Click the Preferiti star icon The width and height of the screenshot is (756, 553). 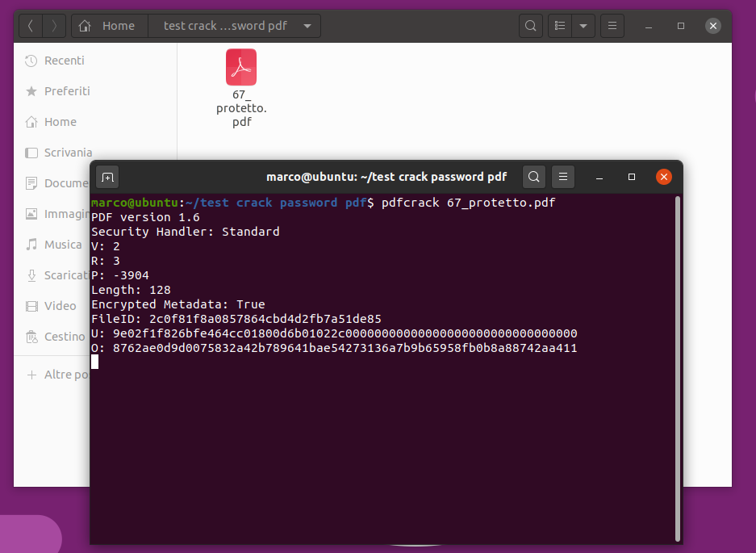click(31, 91)
